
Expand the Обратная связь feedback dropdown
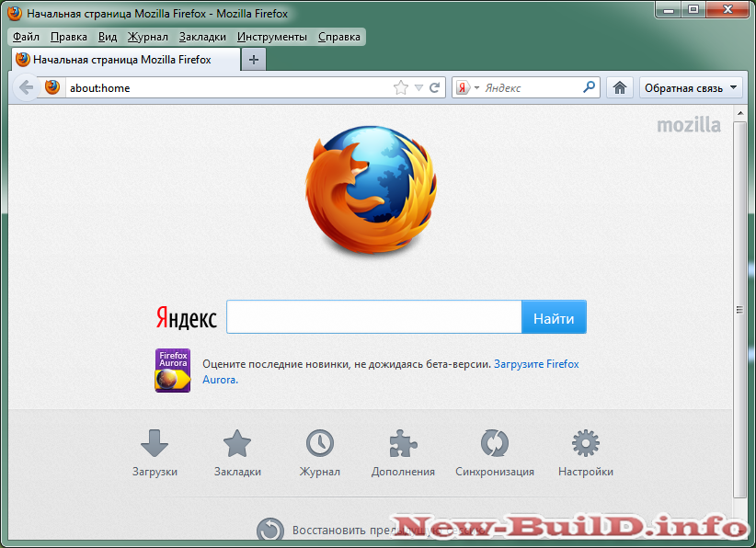tap(691, 87)
